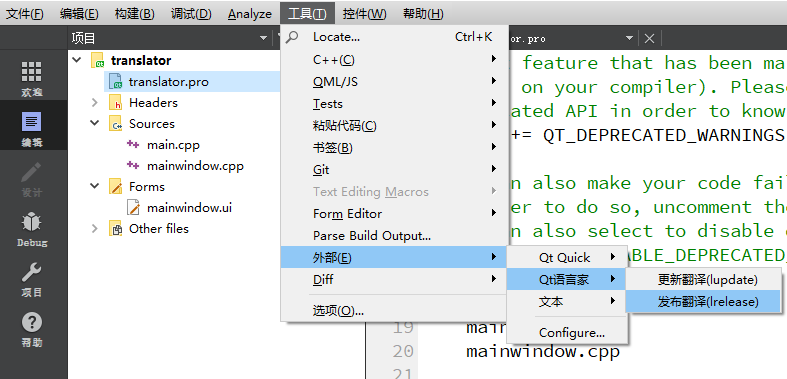This screenshot has width=787, height=379.
Task: Click the 设计 (Design) mode pencil icon
Action: point(32,172)
